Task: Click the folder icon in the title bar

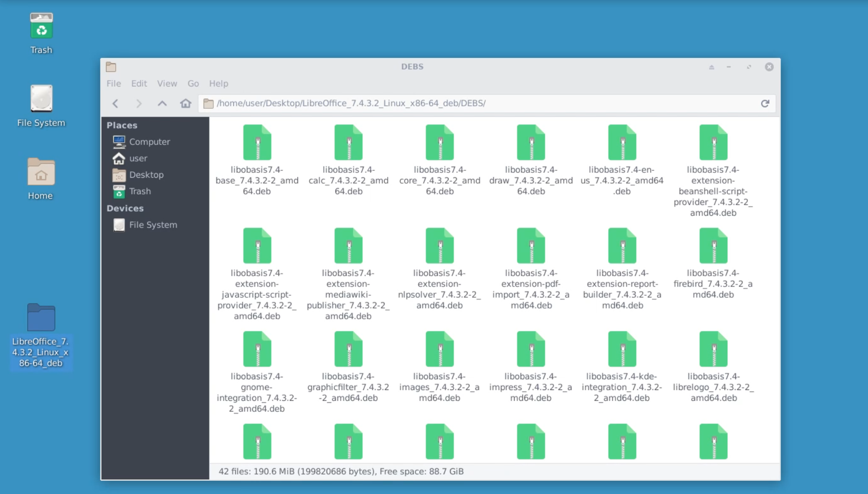Action: coord(111,67)
